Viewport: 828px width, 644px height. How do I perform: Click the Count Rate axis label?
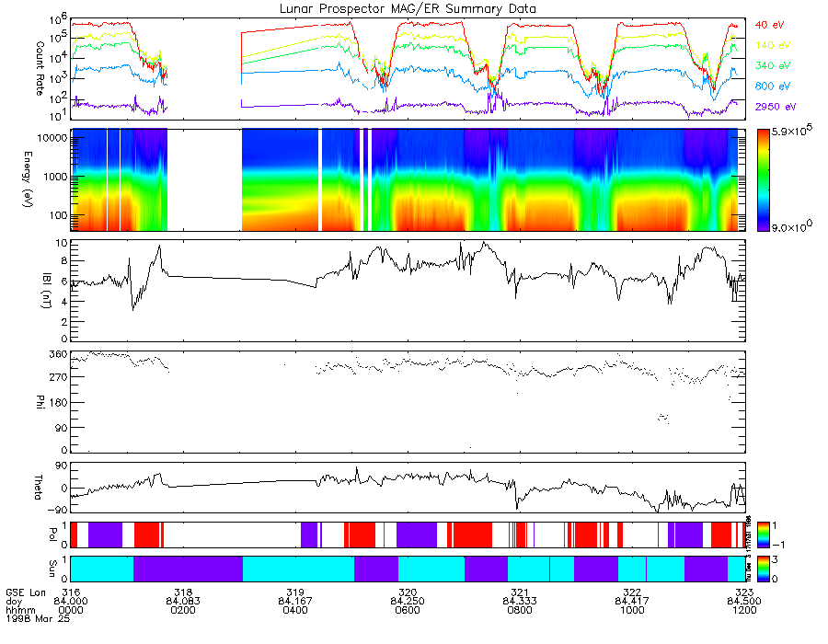[x=40, y=68]
